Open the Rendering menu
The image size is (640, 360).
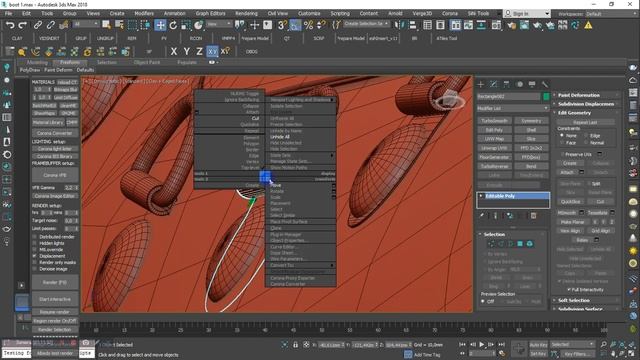(246, 13)
